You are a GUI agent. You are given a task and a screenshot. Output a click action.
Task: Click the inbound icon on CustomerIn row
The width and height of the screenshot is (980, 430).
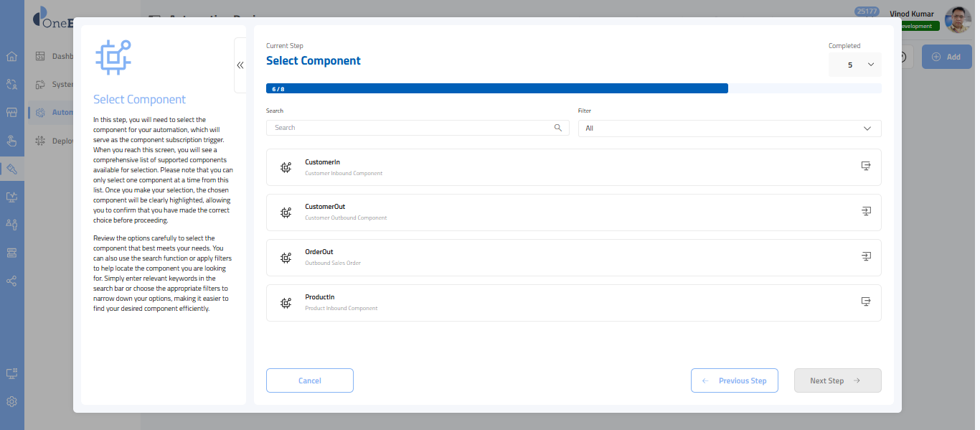tap(866, 166)
